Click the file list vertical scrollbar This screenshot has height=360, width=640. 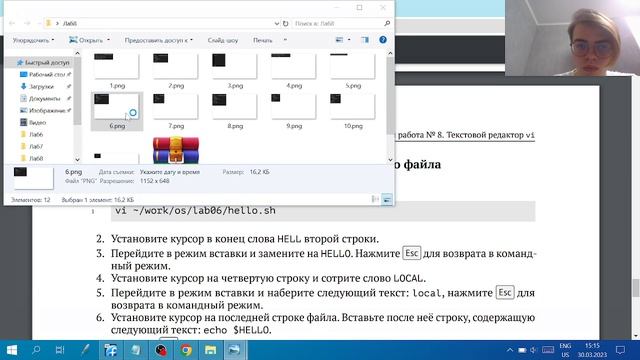[390, 96]
